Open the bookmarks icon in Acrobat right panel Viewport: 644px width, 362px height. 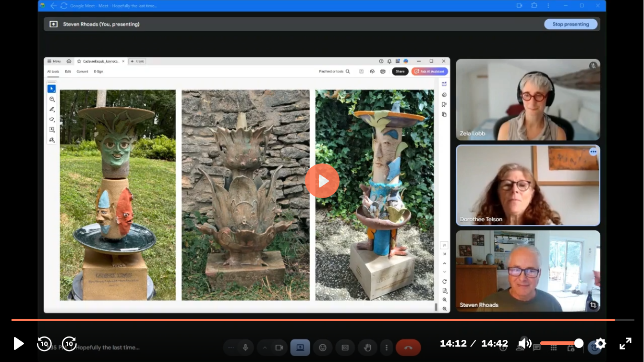[x=444, y=104]
